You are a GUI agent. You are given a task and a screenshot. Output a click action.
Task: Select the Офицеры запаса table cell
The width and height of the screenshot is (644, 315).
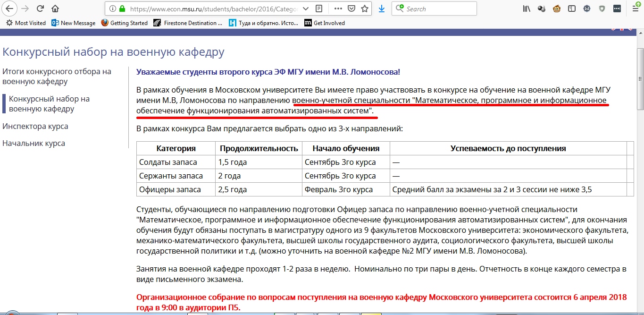tap(176, 189)
